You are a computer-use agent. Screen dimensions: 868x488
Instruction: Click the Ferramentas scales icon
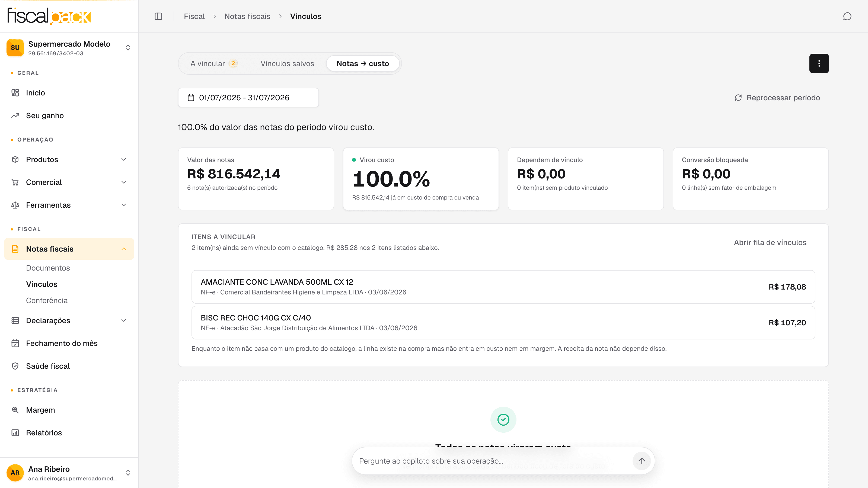coord(15,205)
